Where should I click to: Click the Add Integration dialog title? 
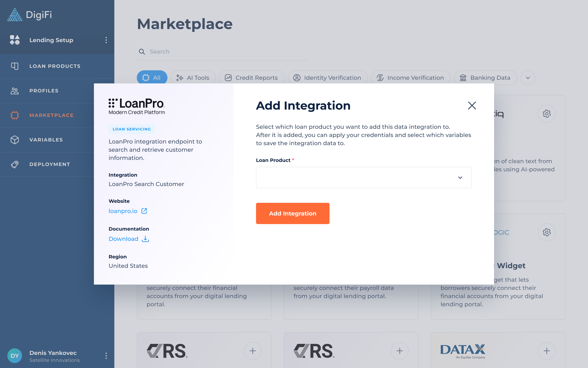(x=303, y=106)
